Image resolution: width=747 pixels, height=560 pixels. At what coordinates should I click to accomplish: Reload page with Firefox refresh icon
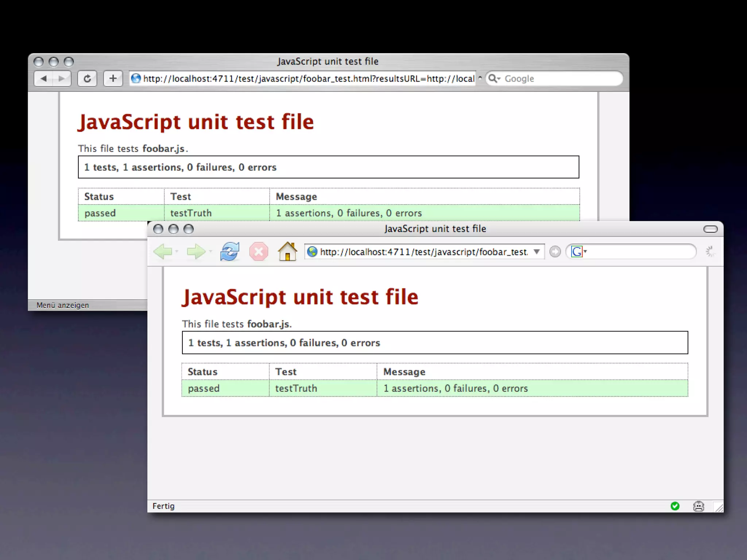pyautogui.click(x=229, y=252)
